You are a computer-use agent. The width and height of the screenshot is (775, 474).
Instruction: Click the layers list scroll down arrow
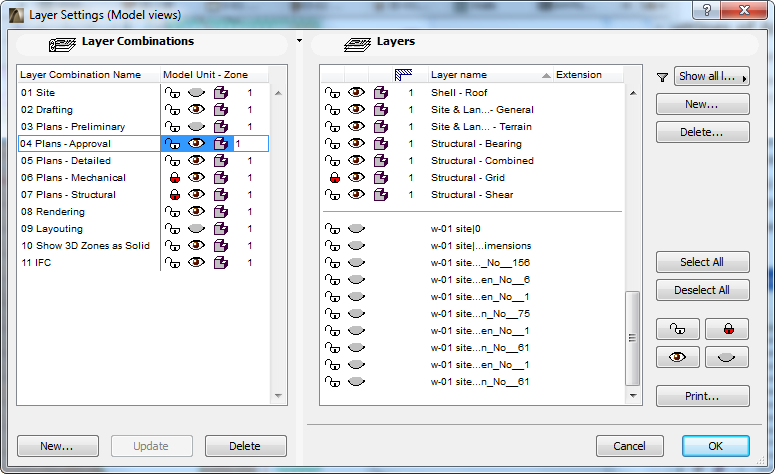point(633,395)
